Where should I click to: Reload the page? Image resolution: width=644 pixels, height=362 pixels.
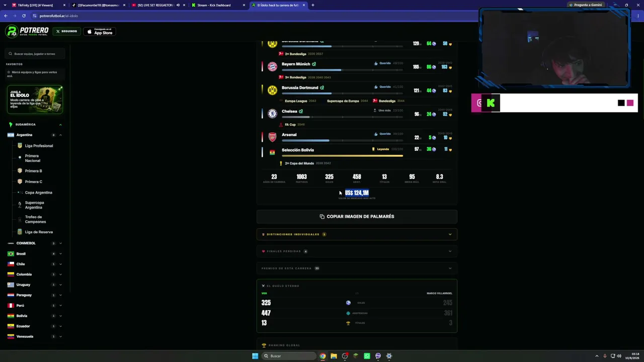(24, 16)
